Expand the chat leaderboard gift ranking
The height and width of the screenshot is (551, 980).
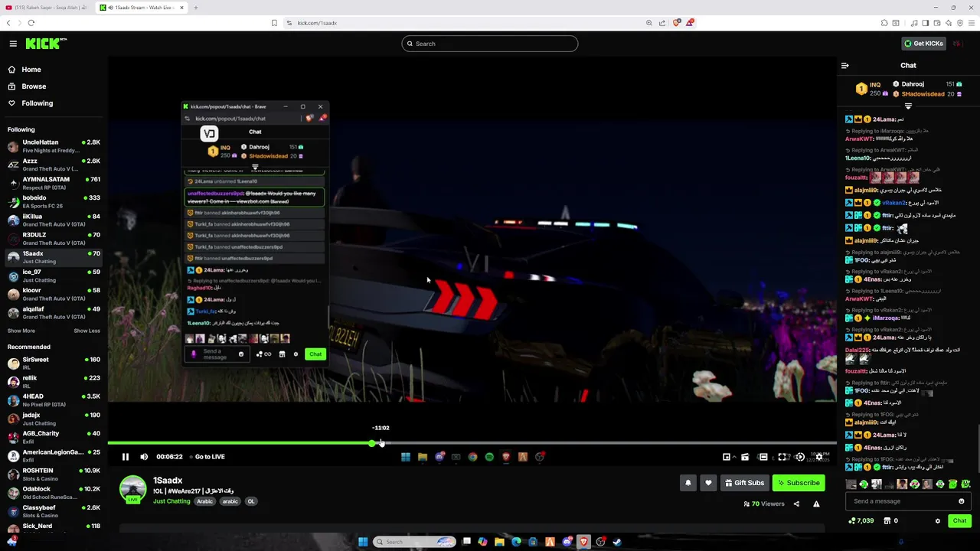[908, 106]
